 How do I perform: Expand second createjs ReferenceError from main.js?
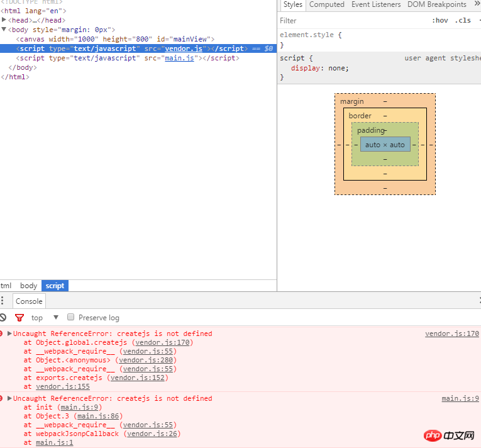tap(9, 398)
